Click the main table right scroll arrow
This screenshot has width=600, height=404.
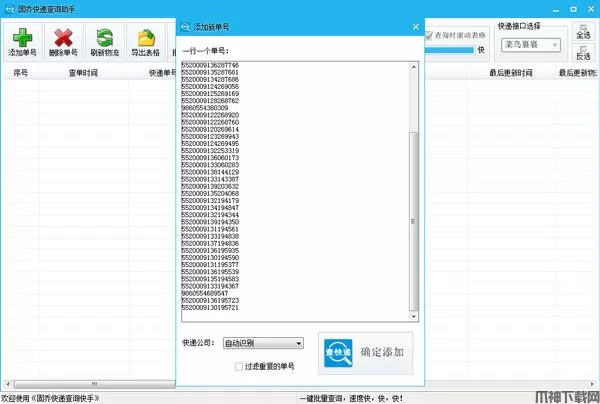tap(592, 384)
